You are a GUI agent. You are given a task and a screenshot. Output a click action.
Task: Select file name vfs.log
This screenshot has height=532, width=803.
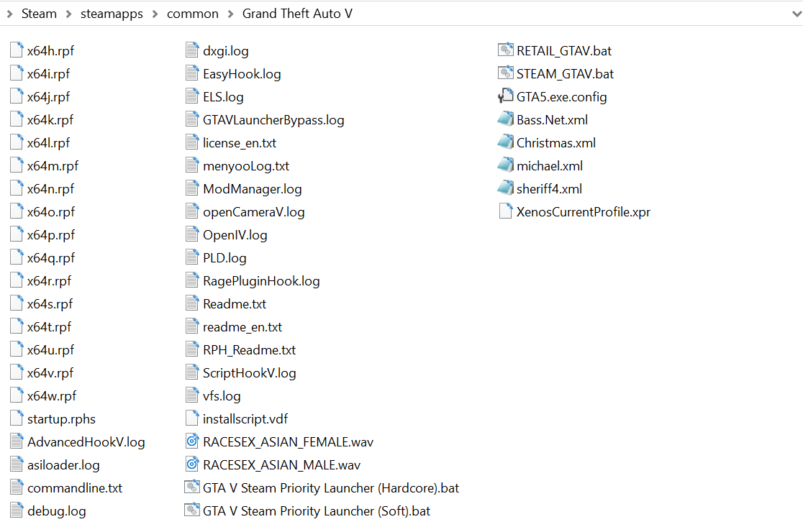pos(221,396)
